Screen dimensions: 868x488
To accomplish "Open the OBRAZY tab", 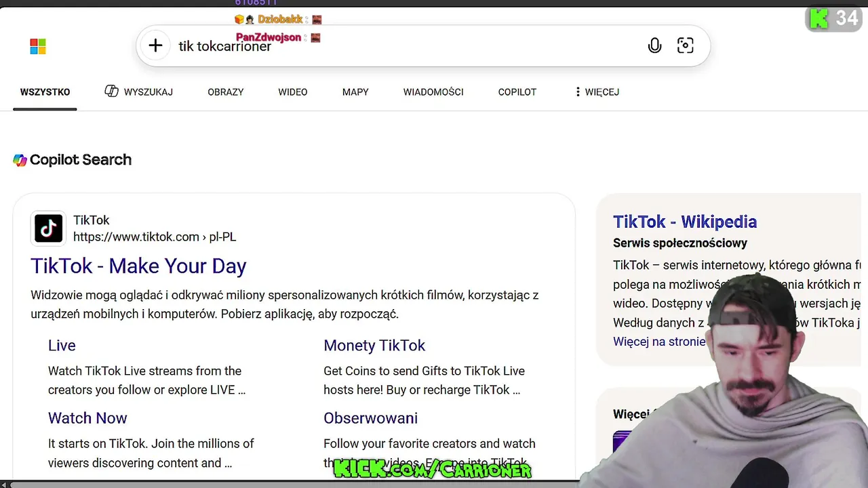I will (x=226, y=92).
